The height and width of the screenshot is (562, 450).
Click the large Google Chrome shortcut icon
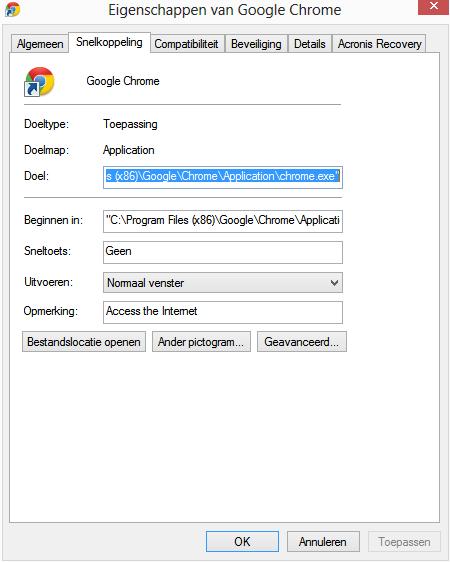coord(39,82)
